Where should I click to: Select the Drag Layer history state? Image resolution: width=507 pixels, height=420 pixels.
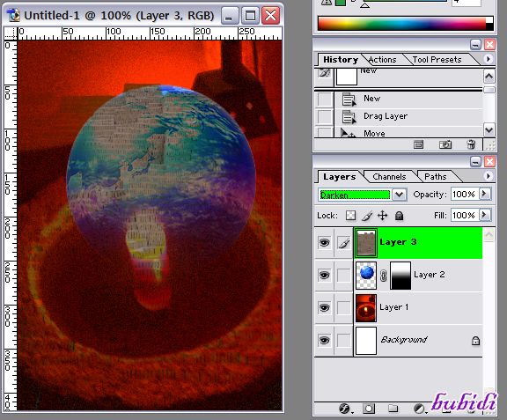click(x=408, y=117)
